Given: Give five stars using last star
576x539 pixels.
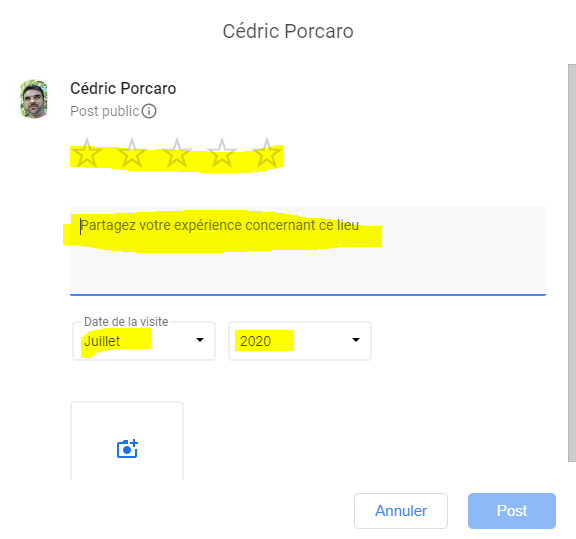Looking at the screenshot, I should pos(267,153).
